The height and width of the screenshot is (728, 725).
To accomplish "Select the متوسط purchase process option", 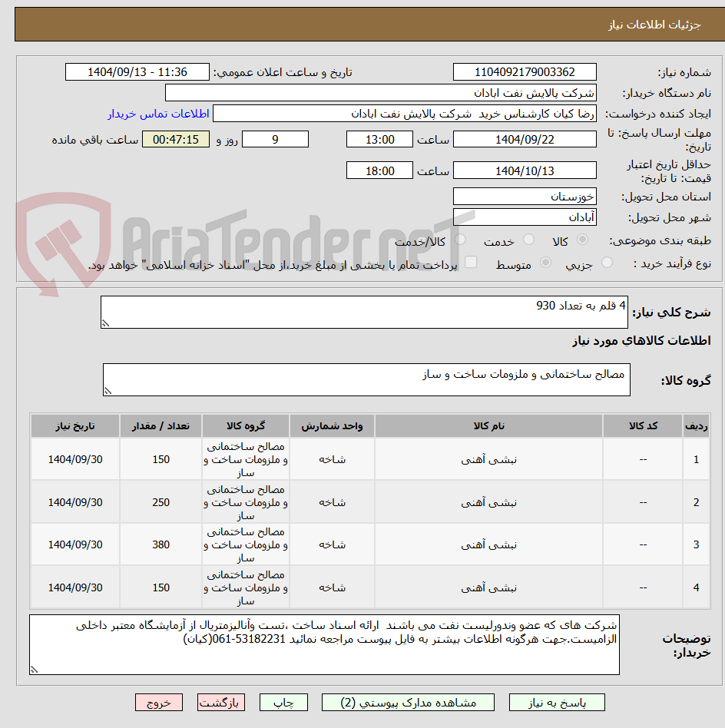I will click(x=546, y=263).
